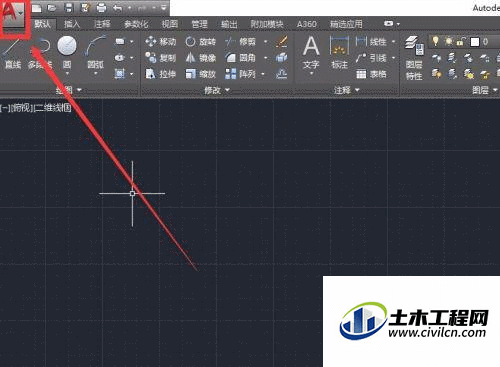The image size is (500, 367).
Task: Click the 文字 (Text) tool
Action: 311,53
